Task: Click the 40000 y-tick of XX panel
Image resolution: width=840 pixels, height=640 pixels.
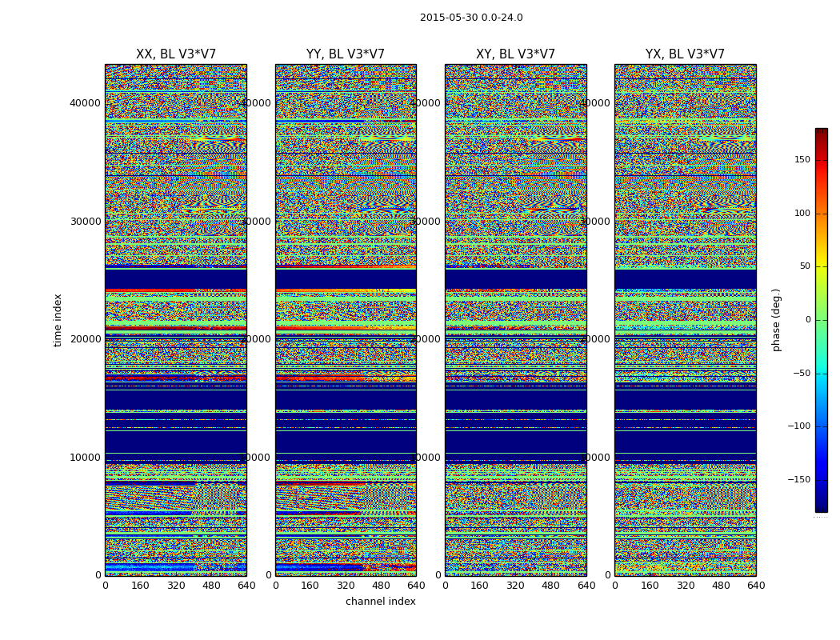Action: pos(85,102)
